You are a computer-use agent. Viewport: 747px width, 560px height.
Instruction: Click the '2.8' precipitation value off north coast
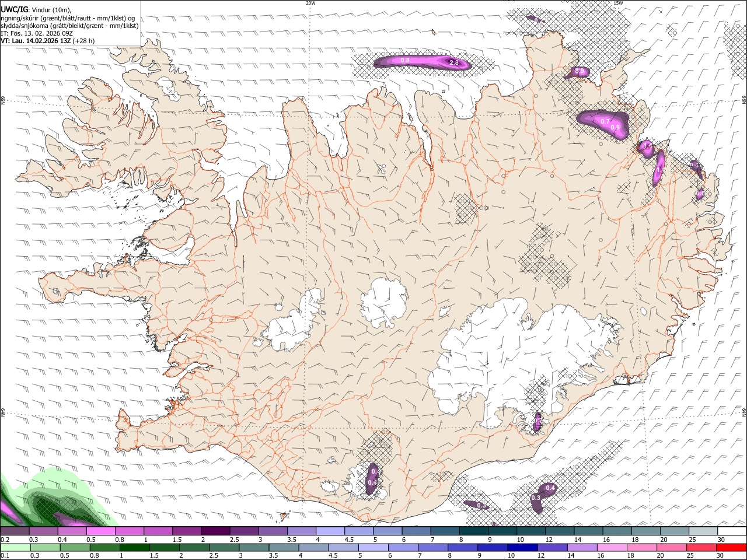point(454,63)
